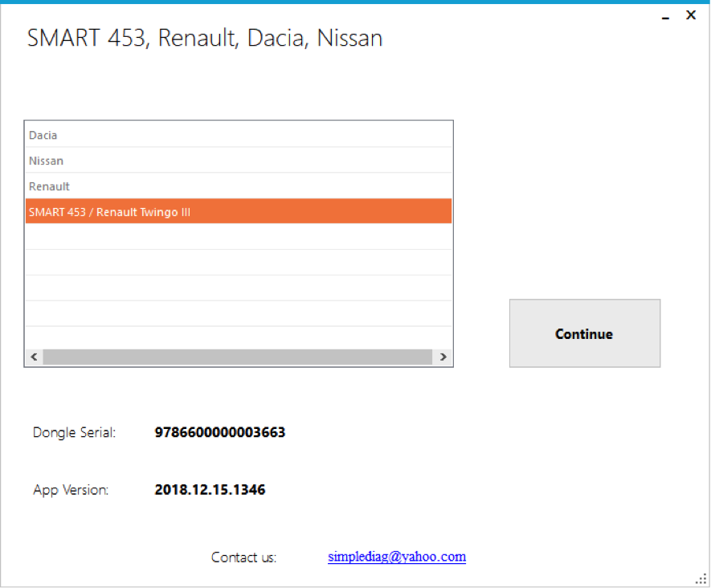Image resolution: width=711 pixels, height=588 pixels.
Task: Click the Dongle Serial label
Action: tap(75, 432)
